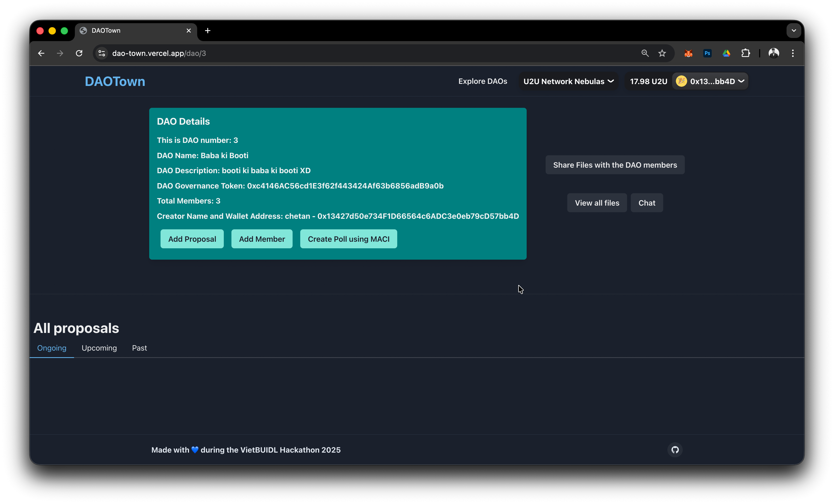Reload the page
Screen dimensions: 834x504
point(79,53)
